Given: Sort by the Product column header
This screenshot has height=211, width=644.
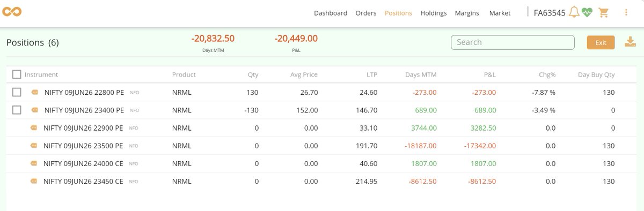Looking at the screenshot, I should click(184, 74).
